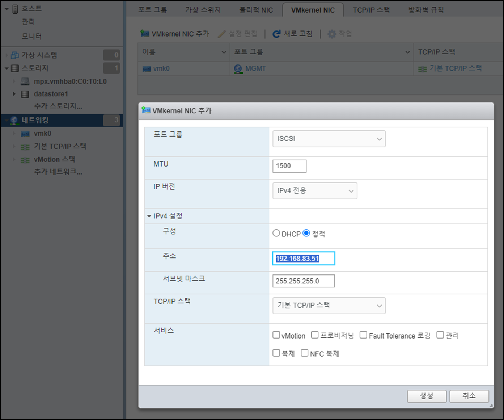This screenshot has width=504, height=420.
Task: Click the MTU input field
Action: 289,166
